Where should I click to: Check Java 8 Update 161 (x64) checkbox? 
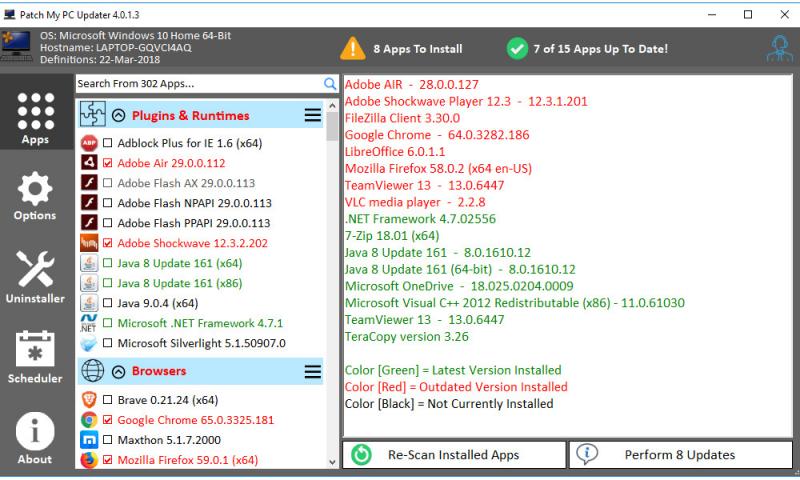click(108, 263)
